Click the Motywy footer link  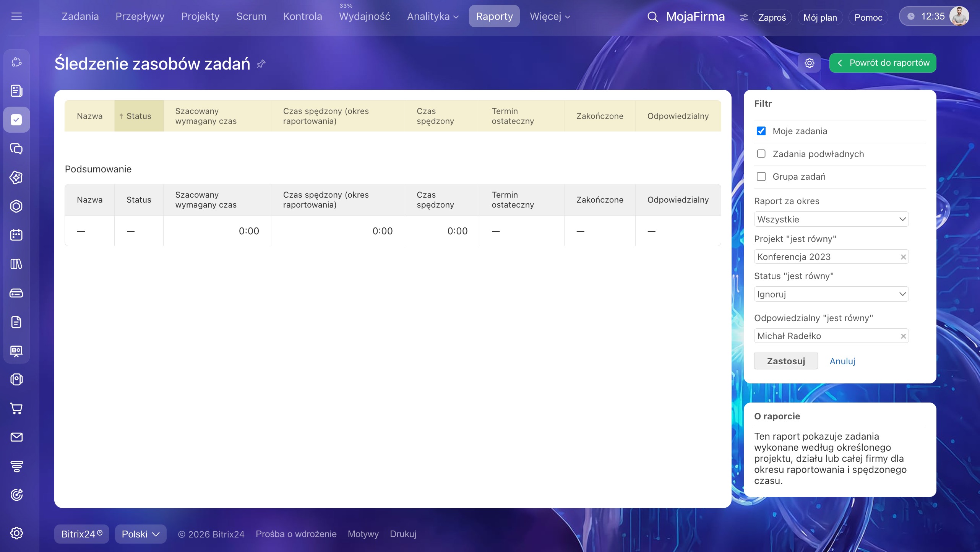(363, 534)
